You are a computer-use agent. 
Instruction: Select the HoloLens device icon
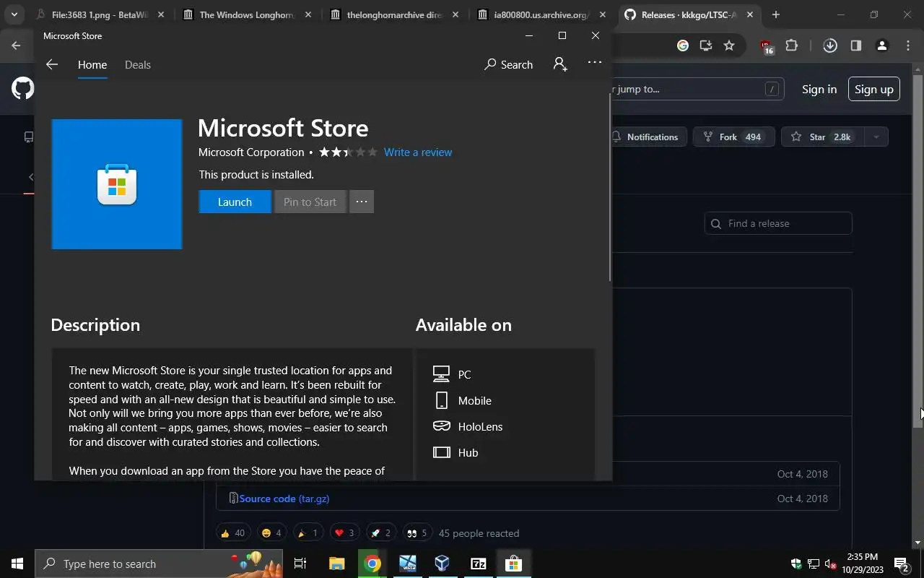441,426
